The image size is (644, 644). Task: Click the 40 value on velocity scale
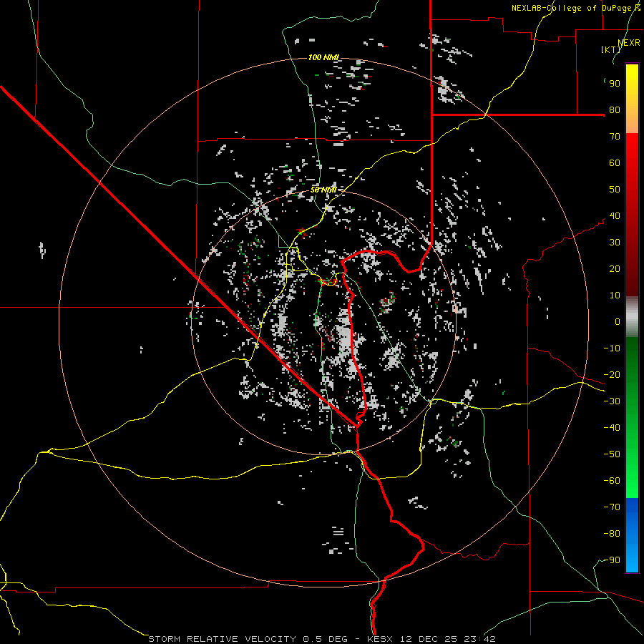tap(615, 216)
